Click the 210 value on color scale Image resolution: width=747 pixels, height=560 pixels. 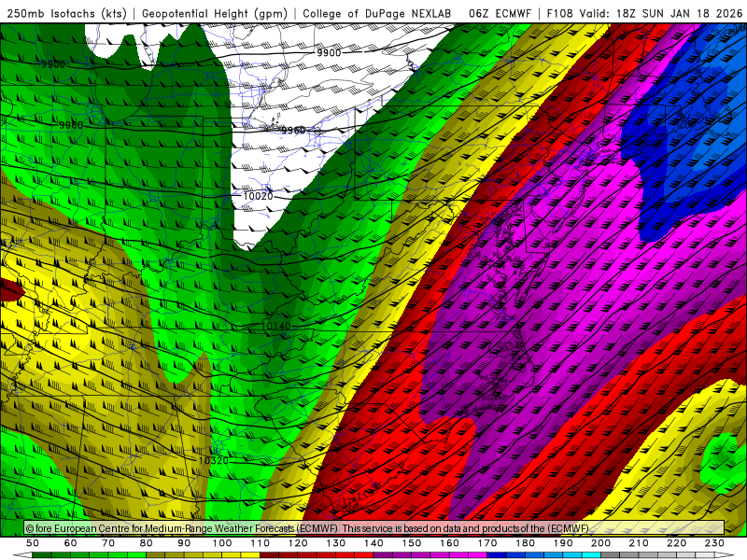coord(639,543)
